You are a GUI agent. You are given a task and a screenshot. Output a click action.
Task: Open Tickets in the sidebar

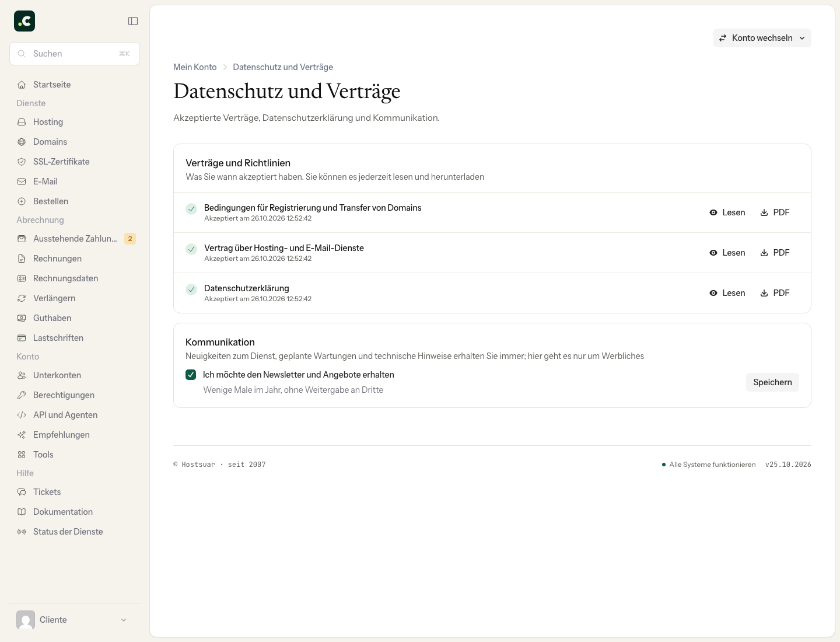pyautogui.click(x=75, y=492)
